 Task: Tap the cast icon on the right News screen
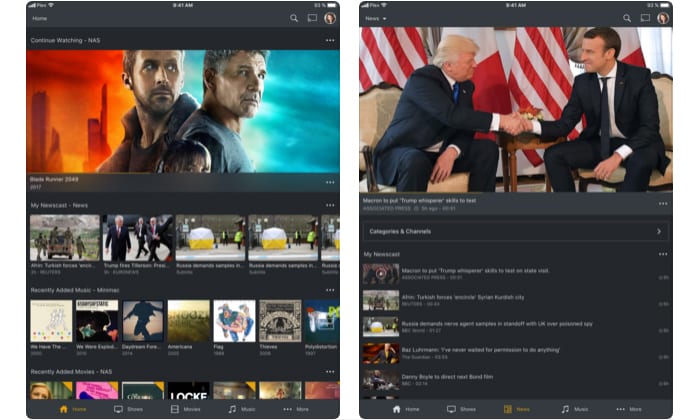click(645, 18)
